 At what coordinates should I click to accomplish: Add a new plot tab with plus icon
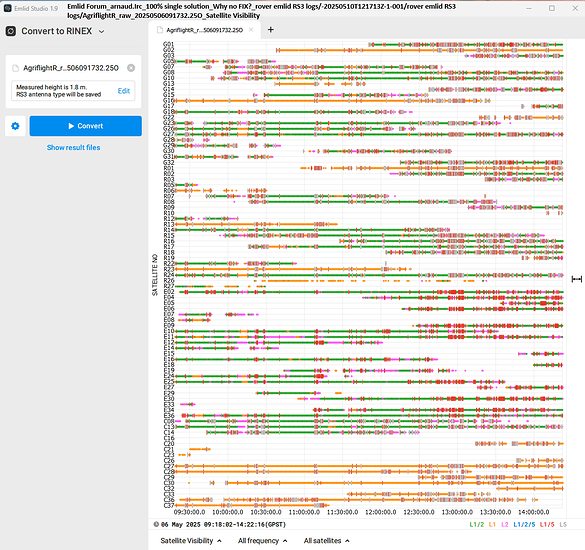click(x=271, y=30)
